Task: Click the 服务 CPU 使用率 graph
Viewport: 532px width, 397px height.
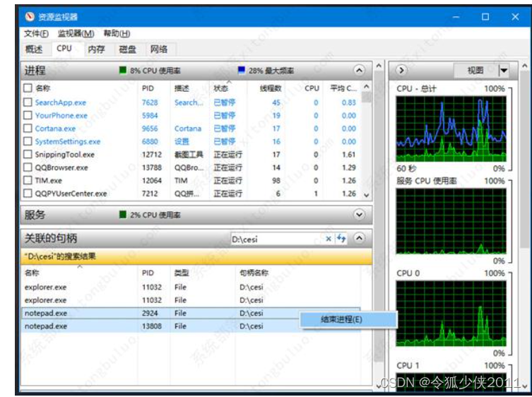Action: pos(451,221)
